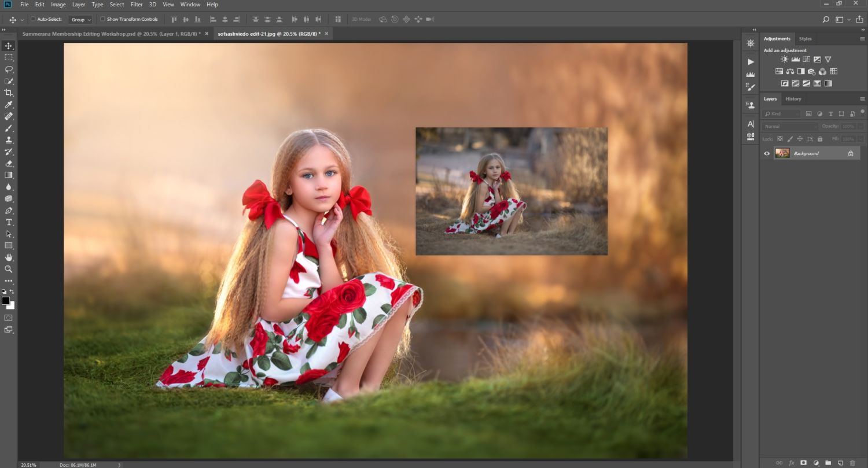The image size is (868, 468).
Task: Select the Hand tool
Action: point(9,257)
